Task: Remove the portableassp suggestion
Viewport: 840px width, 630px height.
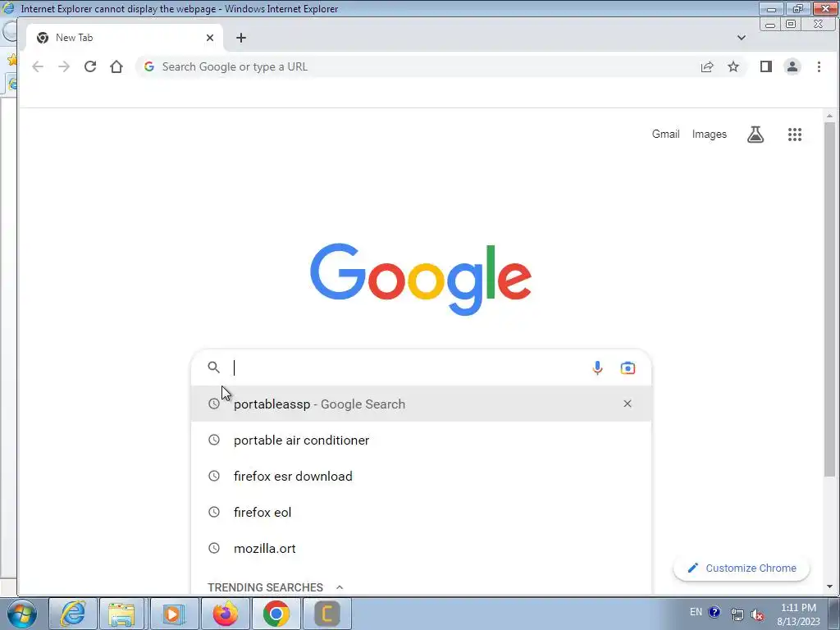Action: tap(628, 404)
